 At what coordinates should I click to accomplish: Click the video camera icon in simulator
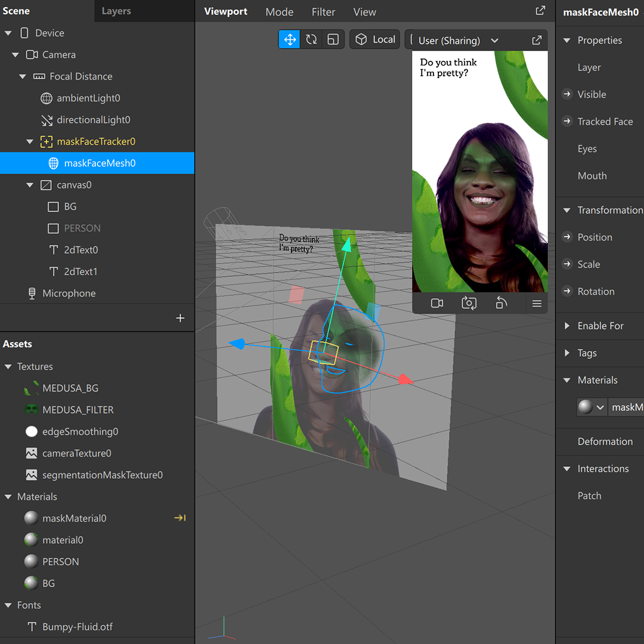click(x=437, y=304)
